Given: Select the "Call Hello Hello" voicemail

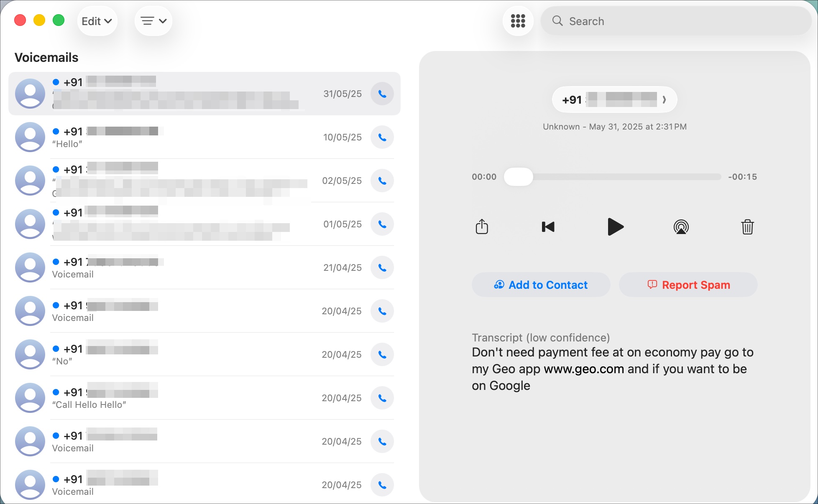Looking at the screenshot, I should [188, 398].
